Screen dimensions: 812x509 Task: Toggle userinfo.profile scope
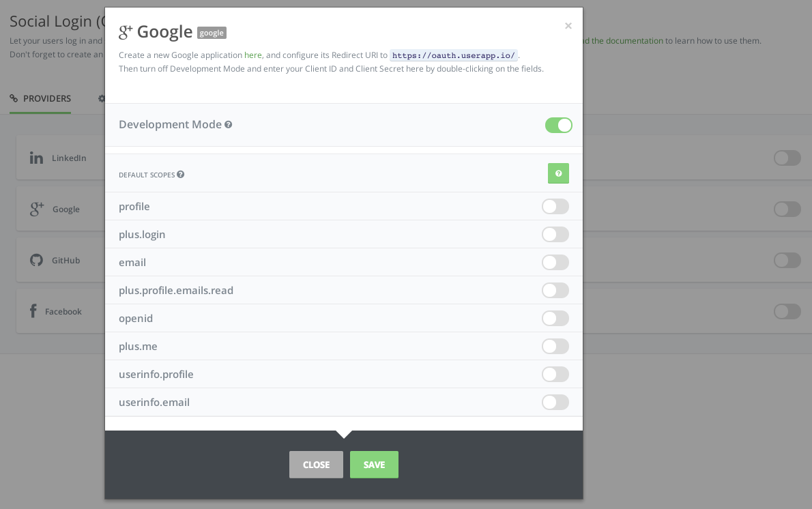555,375
